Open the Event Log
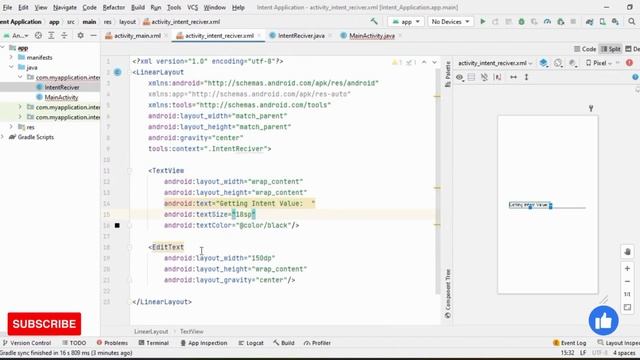 click(x=569, y=343)
